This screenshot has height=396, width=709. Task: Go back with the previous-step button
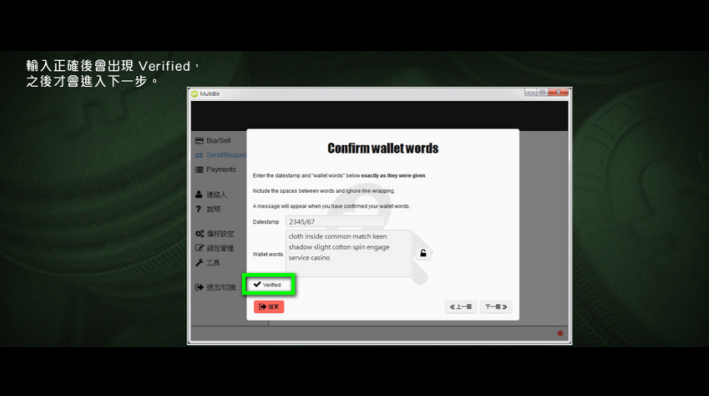461,307
